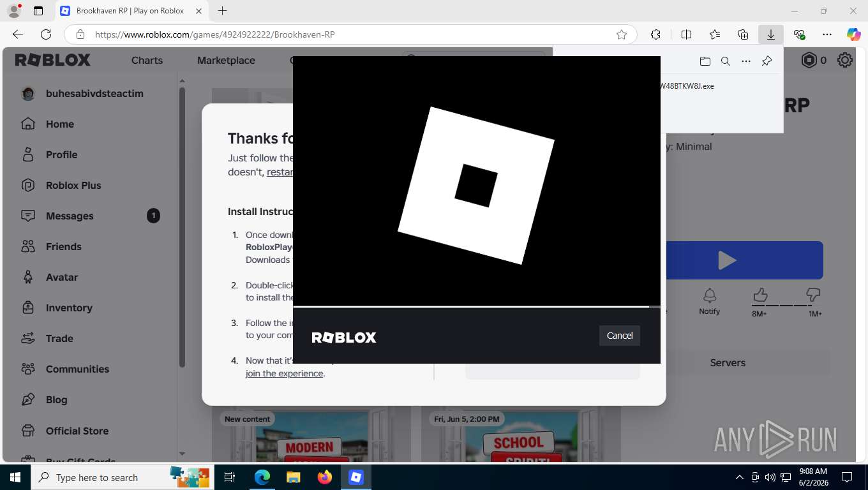Image resolution: width=868 pixels, height=490 pixels.
Task: Click the browser profile avatar
Action: pyautogui.click(x=13, y=11)
